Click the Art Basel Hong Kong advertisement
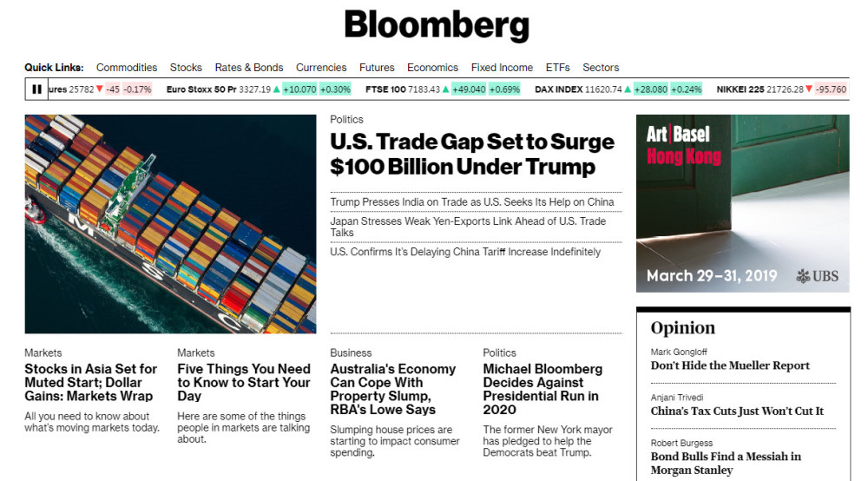 tap(742, 203)
